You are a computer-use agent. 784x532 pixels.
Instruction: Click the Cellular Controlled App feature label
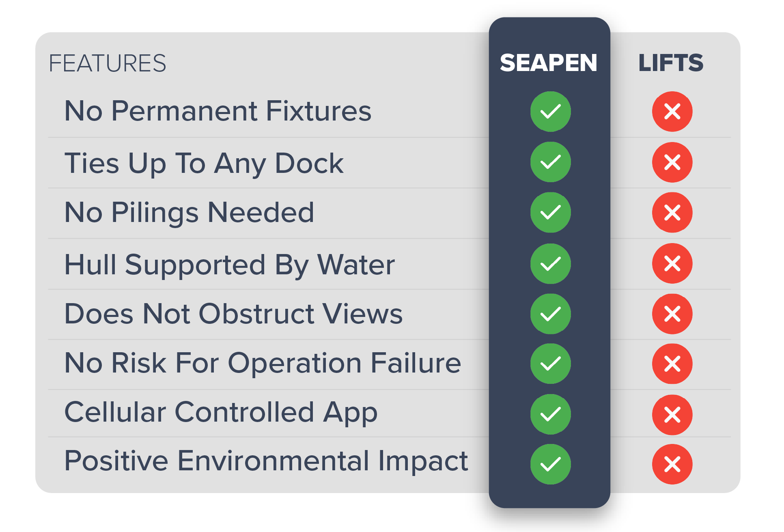click(x=221, y=412)
